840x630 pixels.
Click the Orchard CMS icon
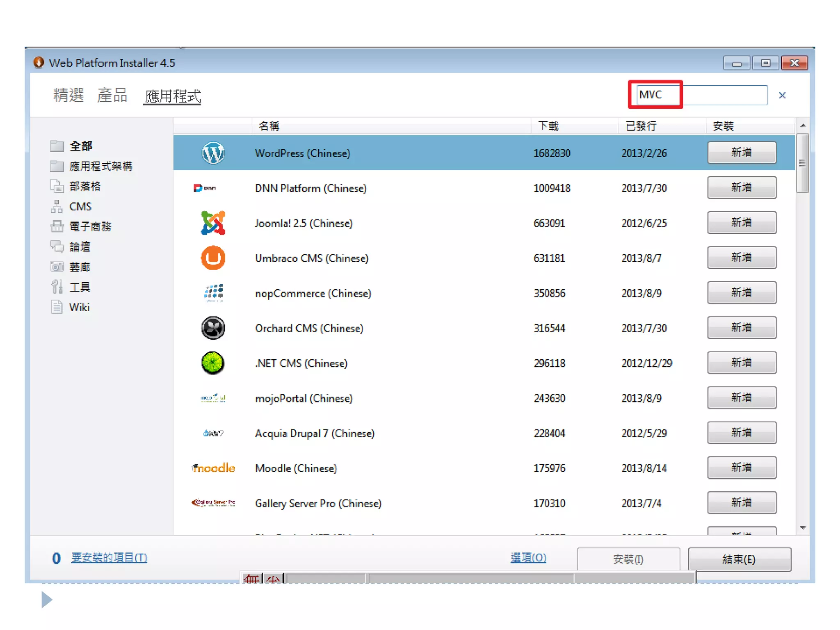pos(213,328)
